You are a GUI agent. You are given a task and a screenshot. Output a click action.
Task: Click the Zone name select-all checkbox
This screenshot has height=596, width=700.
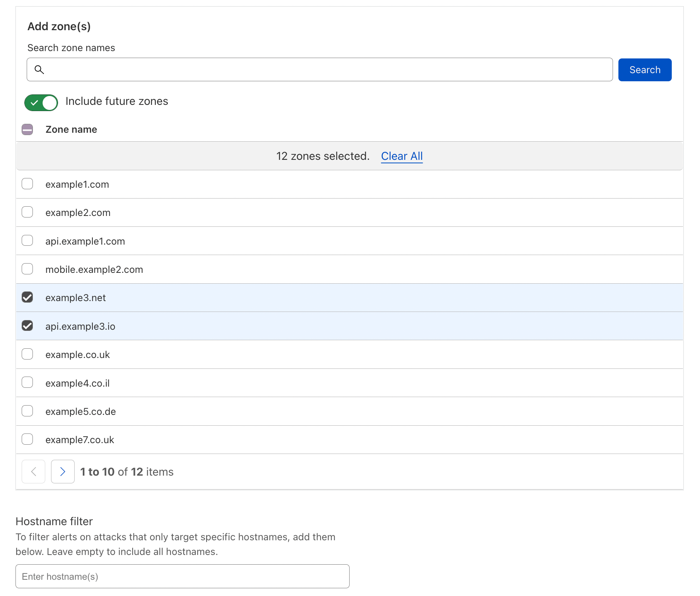[x=27, y=129]
